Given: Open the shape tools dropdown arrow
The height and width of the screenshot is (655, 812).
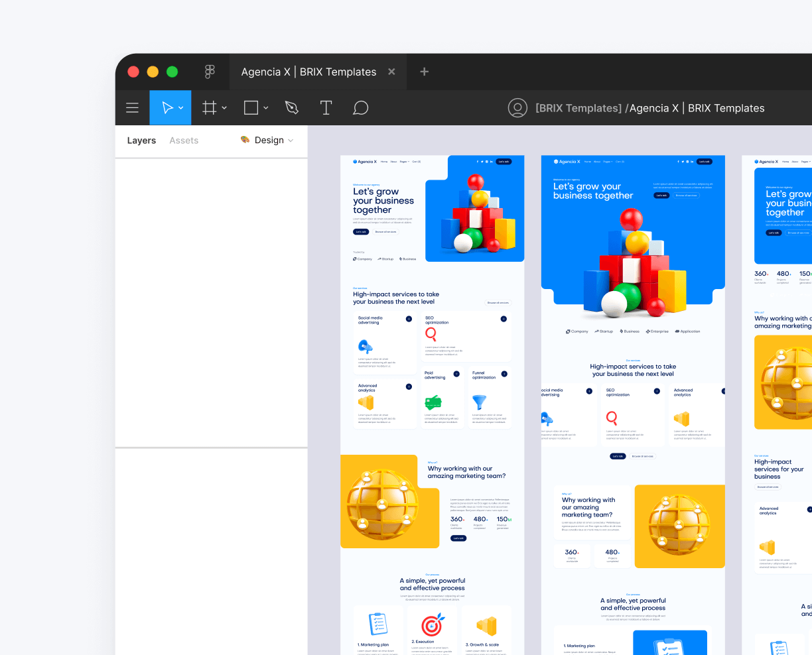Looking at the screenshot, I should tap(267, 107).
